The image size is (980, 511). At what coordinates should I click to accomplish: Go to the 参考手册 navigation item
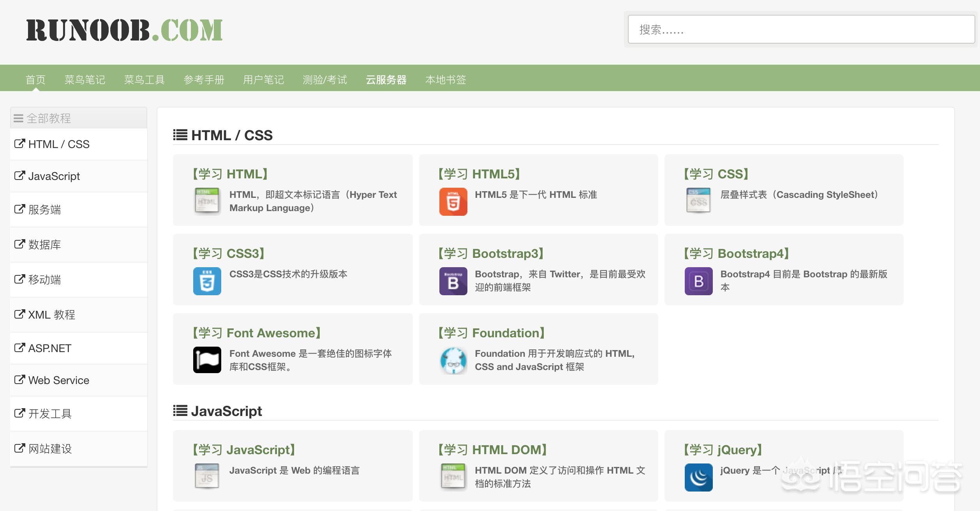(x=204, y=80)
